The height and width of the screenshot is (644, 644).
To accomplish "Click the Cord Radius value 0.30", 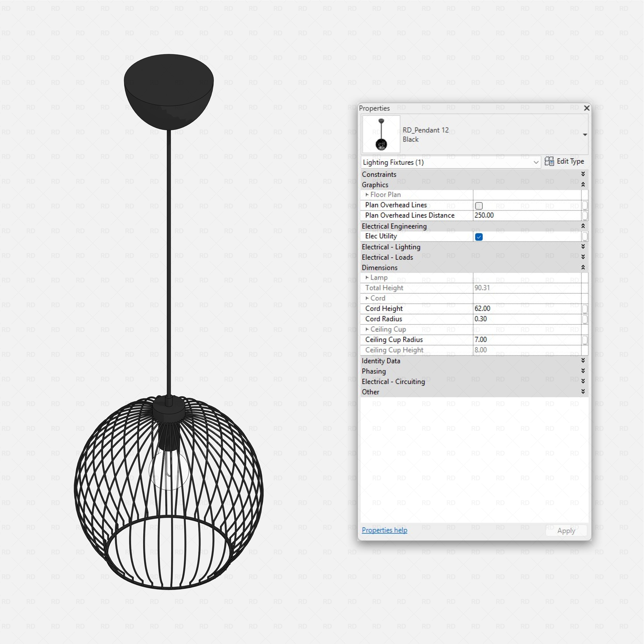I will point(481,319).
